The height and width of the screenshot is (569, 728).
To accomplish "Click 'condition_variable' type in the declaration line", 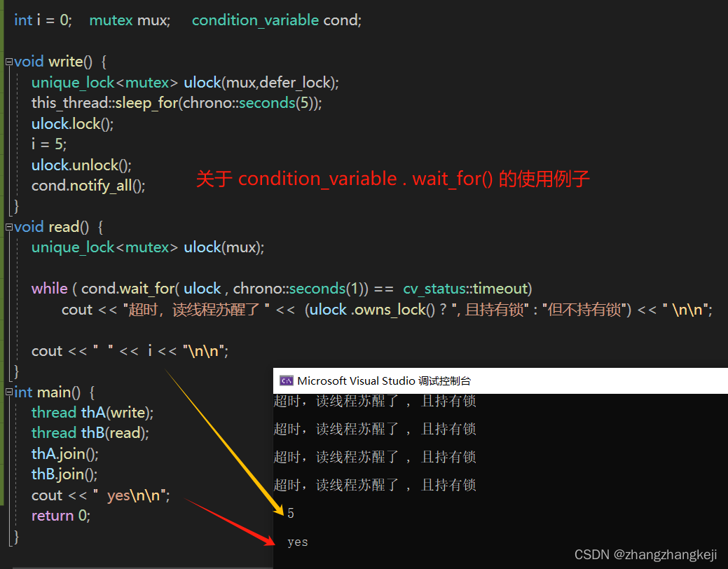I will (x=255, y=20).
